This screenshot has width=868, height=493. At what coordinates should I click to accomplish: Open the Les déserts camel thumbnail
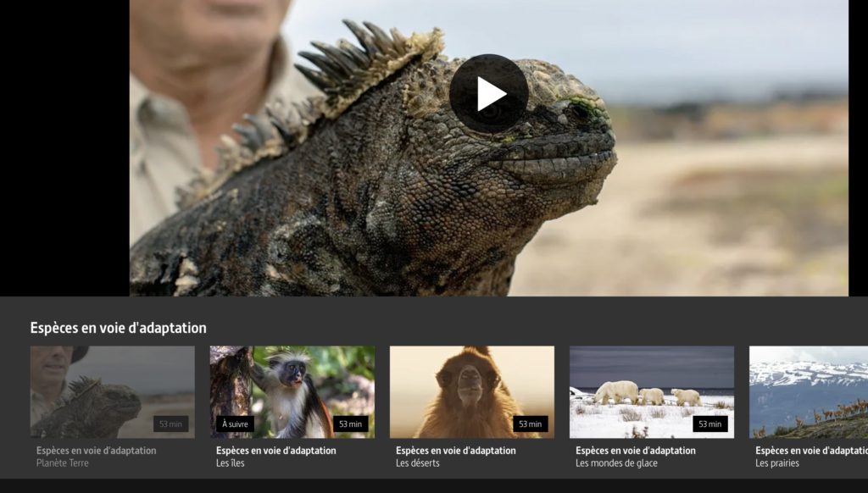[x=472, y=392]
